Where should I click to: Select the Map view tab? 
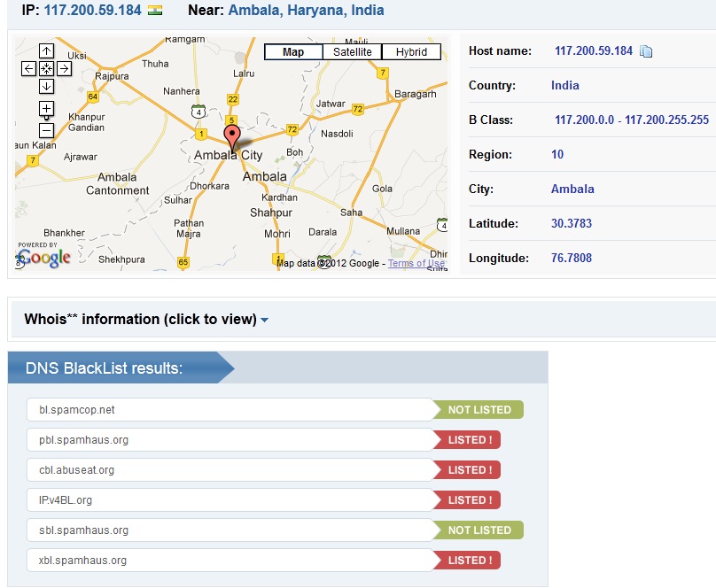pyautogui.click(x=293, y=52)
